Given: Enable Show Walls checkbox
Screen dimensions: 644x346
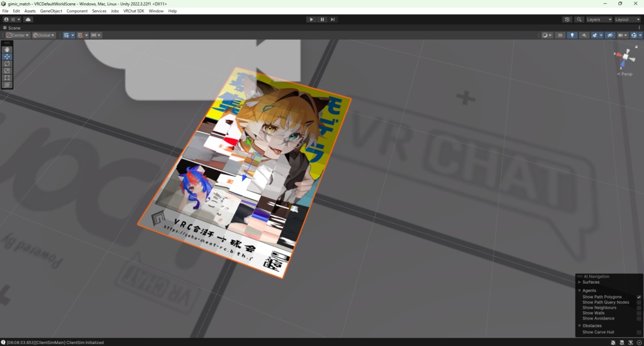Looking at the screenshot, I should (x=639, y=313).
